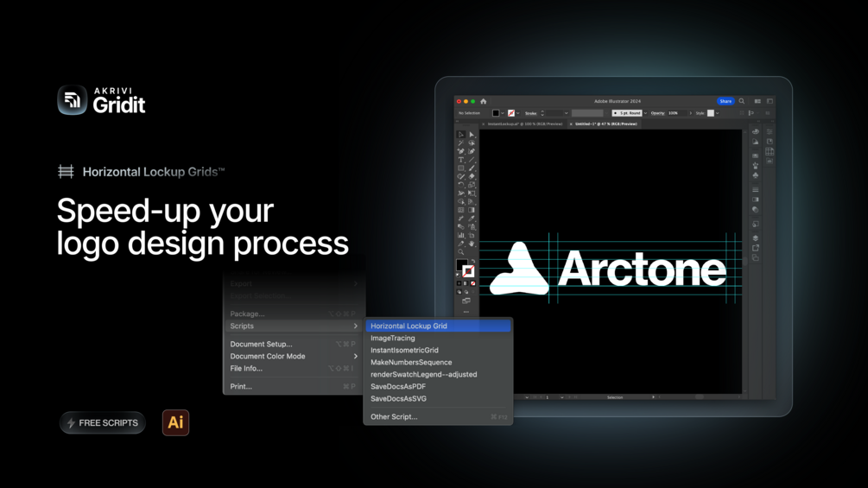The image size is (868, 488).
Task: Expand the Scripts submenu arrow
Action: (355, 326)
